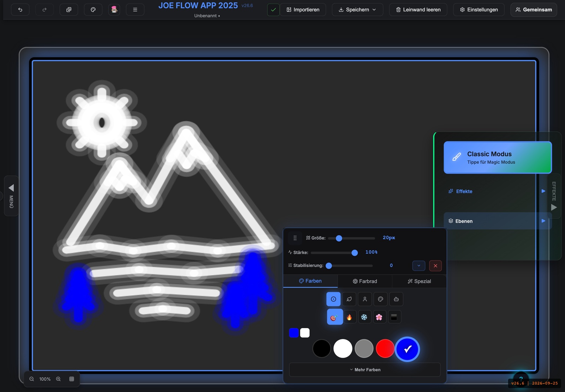Open the hamburger menu icon
Image resolution: width=565 pixels, height=392 pixels.
(x=135, y=10)
